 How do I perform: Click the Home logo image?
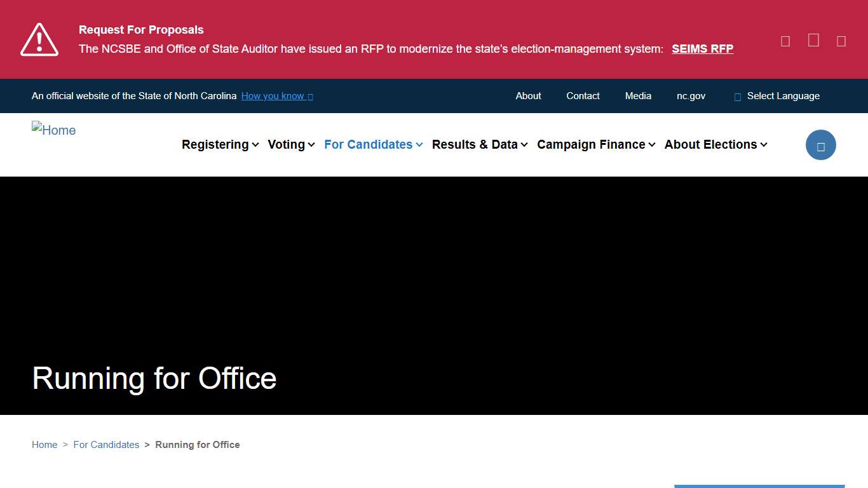point(53,130)
